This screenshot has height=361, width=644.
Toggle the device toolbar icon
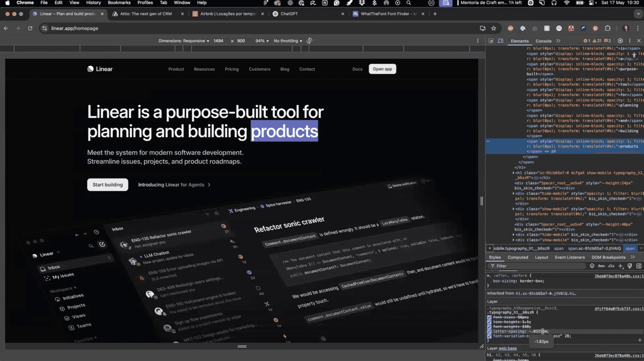(x=500, y=41)
